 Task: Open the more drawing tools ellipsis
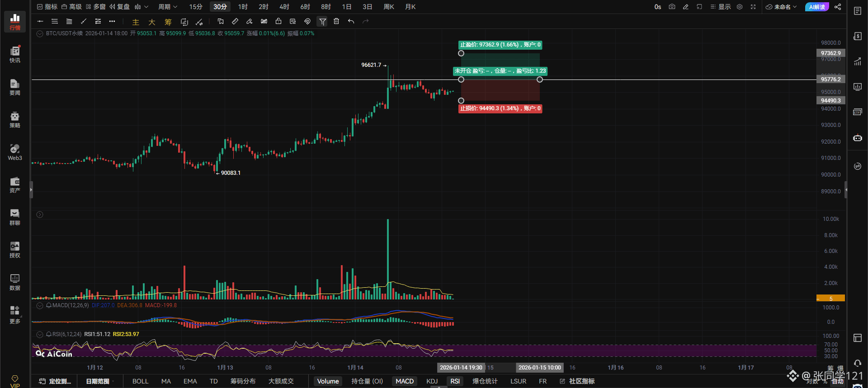[112, 21]
